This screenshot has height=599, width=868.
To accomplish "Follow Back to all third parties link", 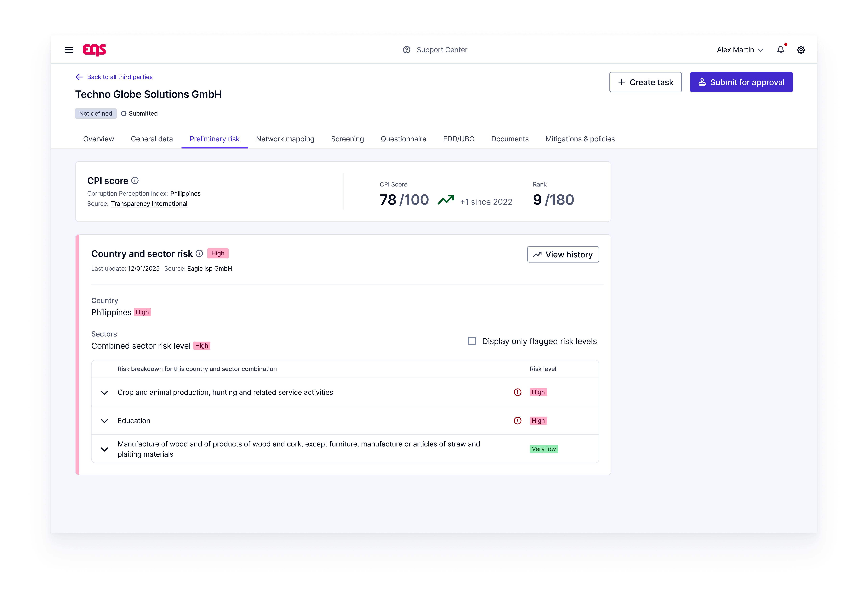I will [x=120, y=77].
